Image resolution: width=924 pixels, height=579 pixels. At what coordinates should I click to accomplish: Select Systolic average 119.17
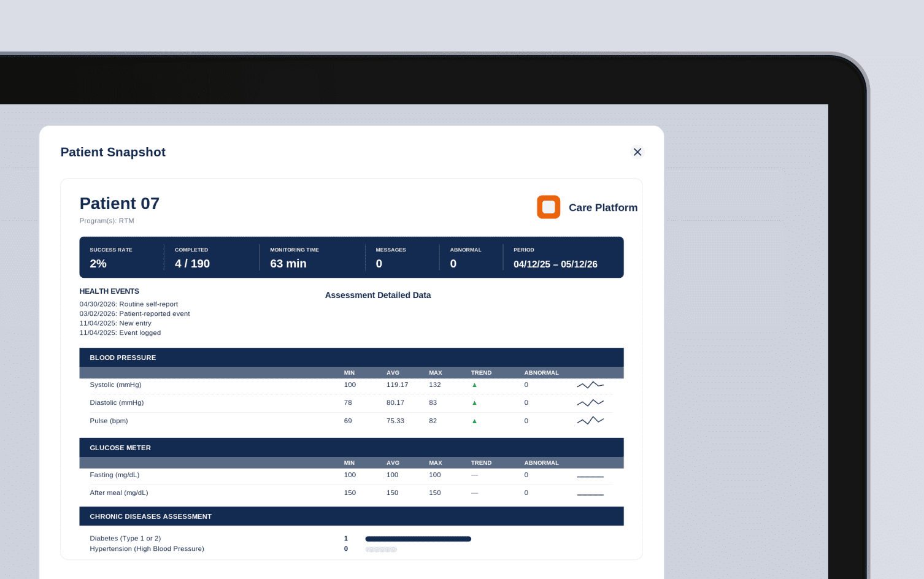(x=397, y=385)
